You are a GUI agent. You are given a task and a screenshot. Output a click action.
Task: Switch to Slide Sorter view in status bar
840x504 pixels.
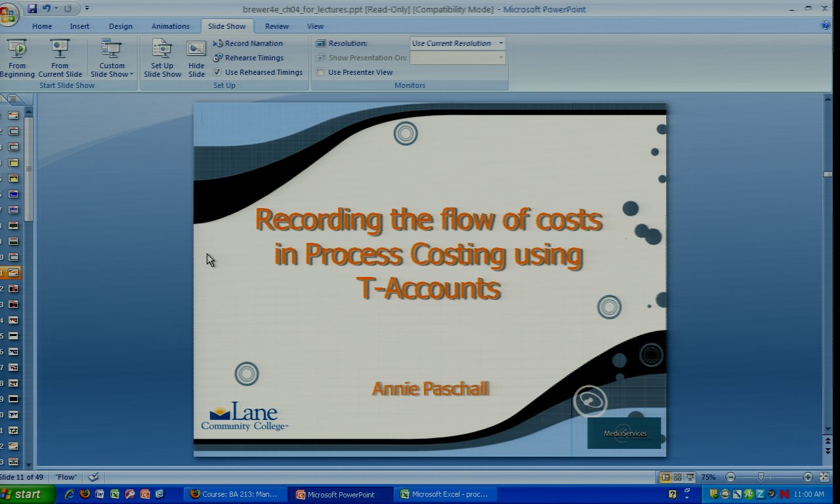(678, 477)
